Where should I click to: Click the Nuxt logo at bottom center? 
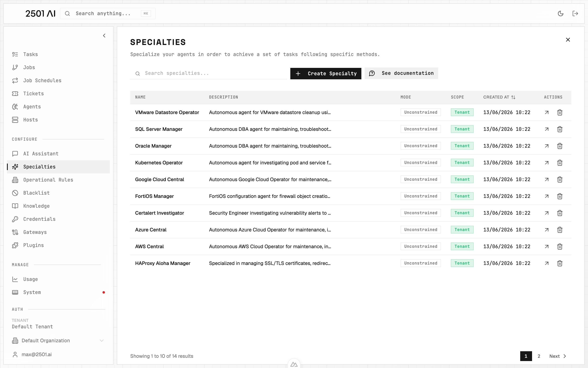(x=294, y=364)
